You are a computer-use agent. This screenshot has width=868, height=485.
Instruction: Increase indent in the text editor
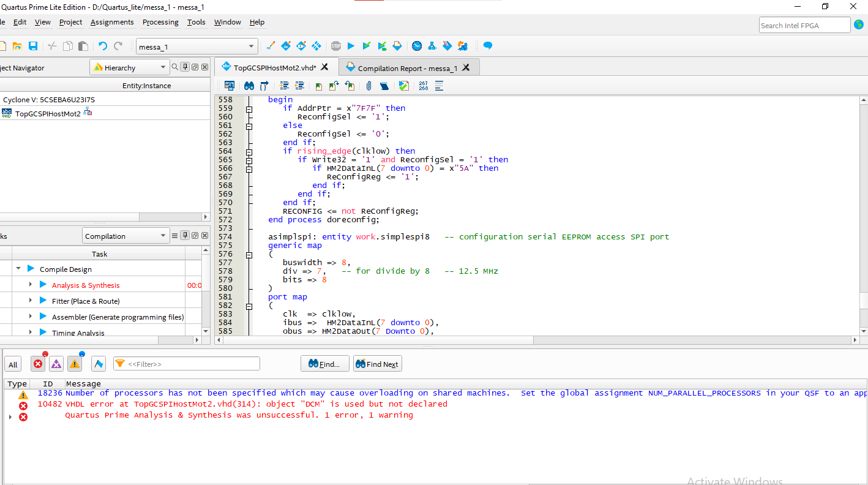285,86
